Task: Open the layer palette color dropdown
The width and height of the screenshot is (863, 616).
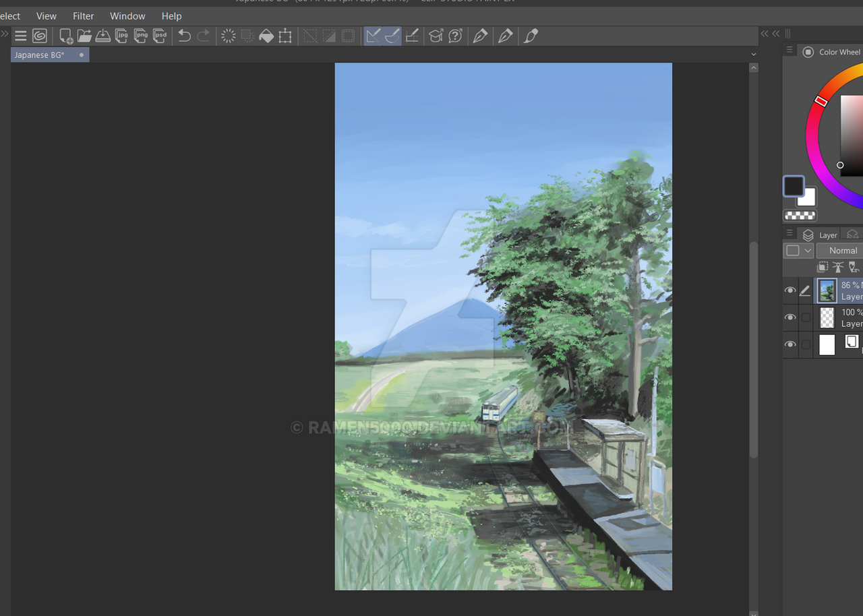Action: [799, 251]
